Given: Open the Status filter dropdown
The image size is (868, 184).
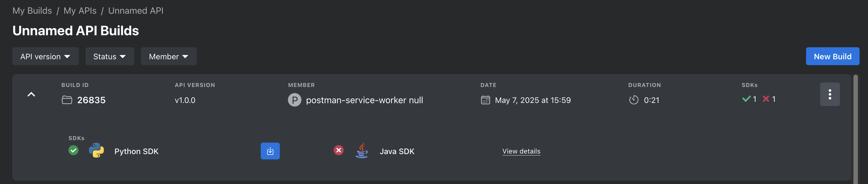Looking at the screenshot, I should tap(110, 56).
